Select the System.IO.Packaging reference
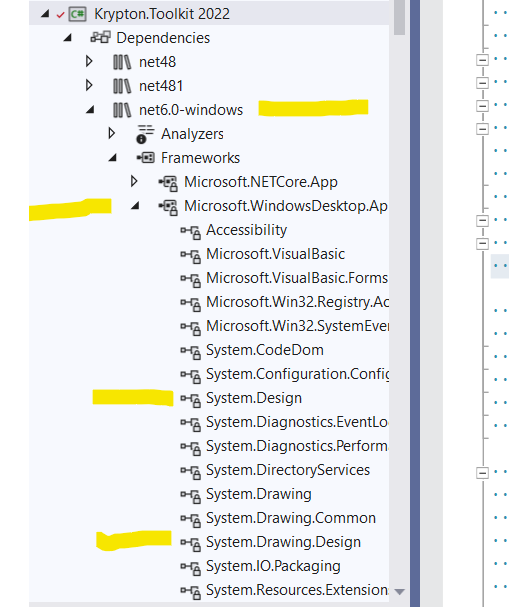 (x=273, y=567)
